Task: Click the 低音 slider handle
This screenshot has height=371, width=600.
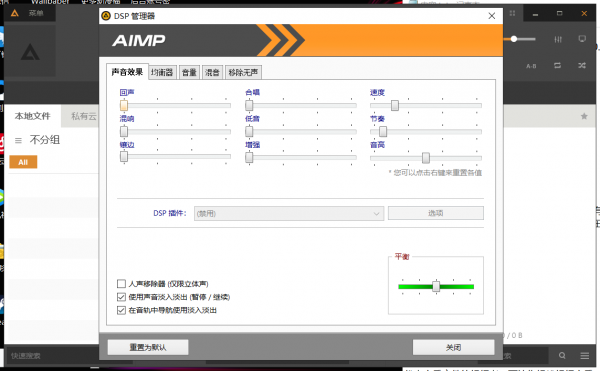Action: click(249, 132)
